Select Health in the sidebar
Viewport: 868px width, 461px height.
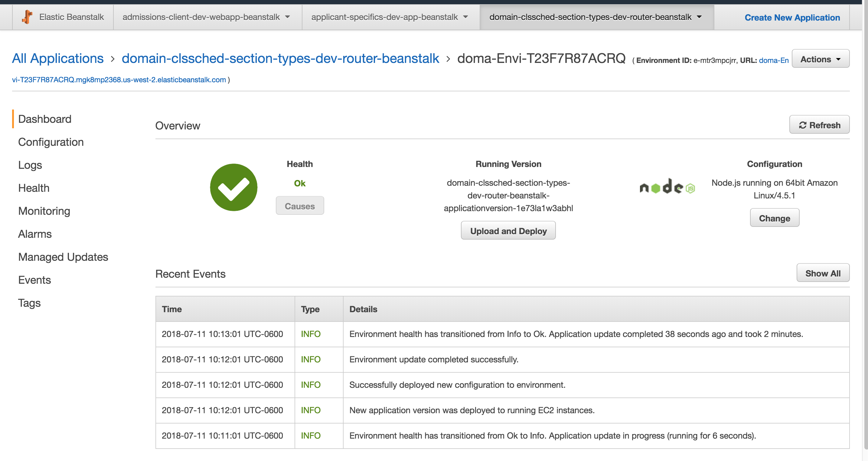[x=34, y=188]
